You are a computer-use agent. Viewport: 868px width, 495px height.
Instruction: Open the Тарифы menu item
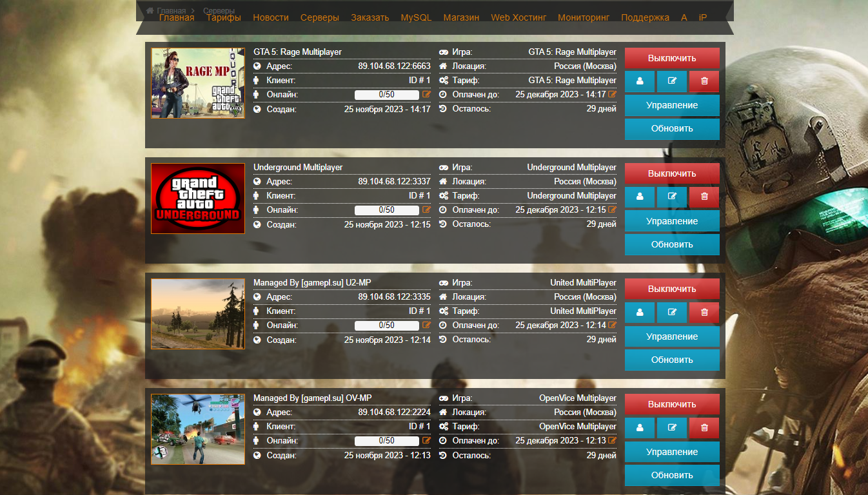(224, 17)
